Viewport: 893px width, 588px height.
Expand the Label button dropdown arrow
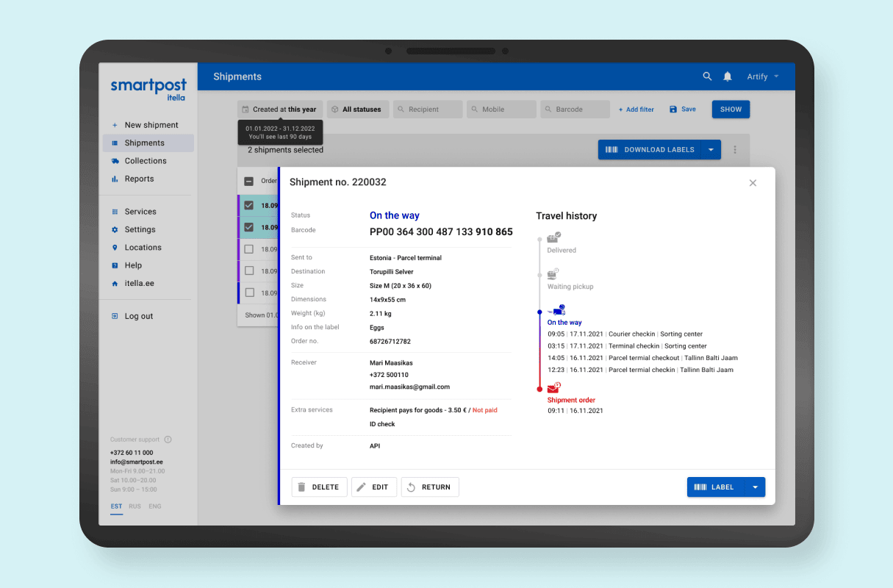click(755, 487)
